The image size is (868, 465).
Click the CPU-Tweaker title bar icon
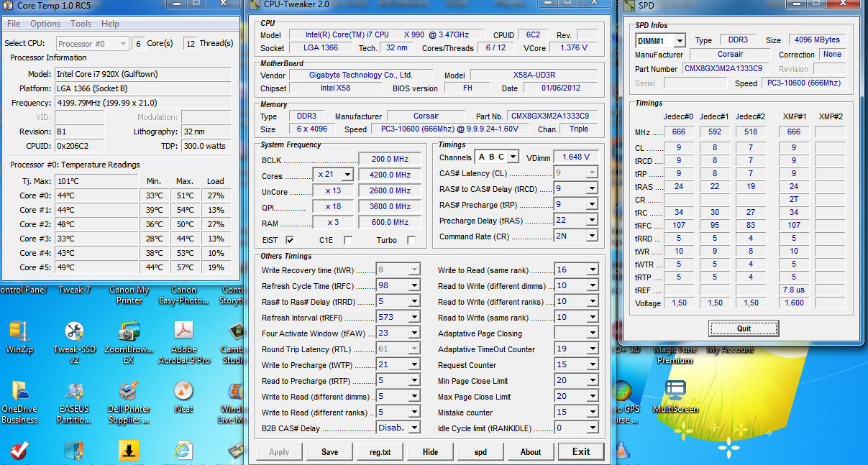click(255, 4)
